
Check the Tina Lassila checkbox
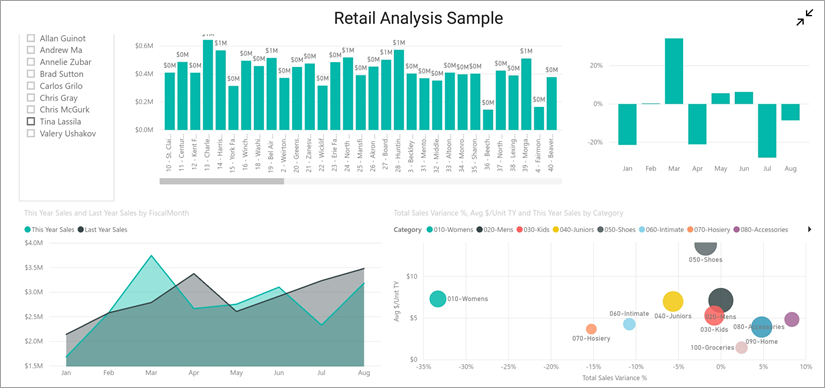click(31, 122)
